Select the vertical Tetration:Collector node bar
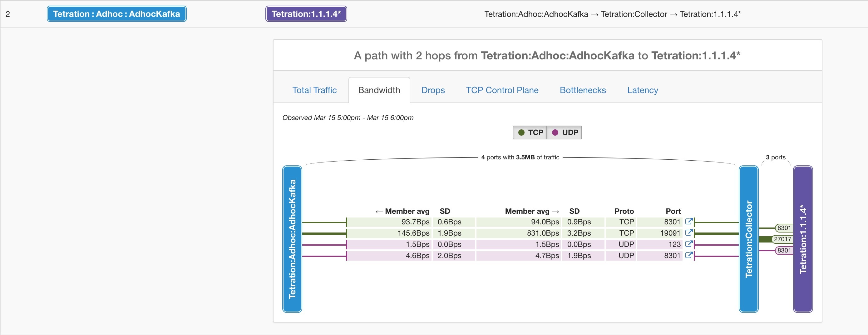868x335 pixels. tap(748, 239)
